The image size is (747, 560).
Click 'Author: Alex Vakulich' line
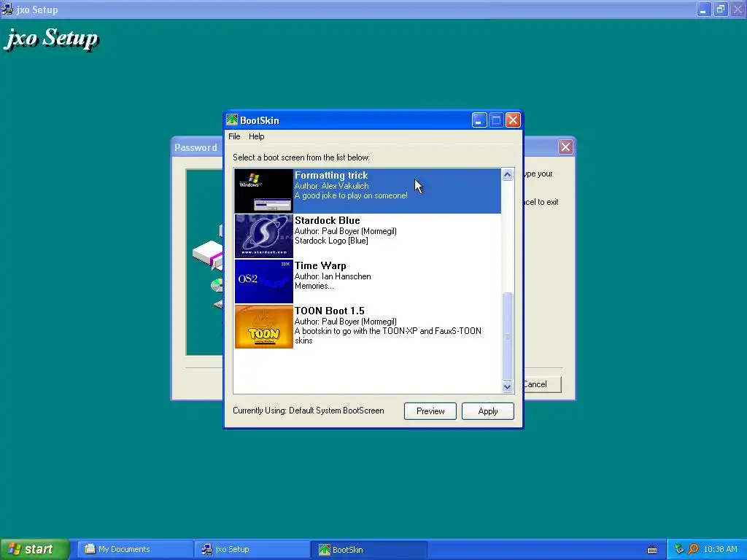click(x=332, y=186)
